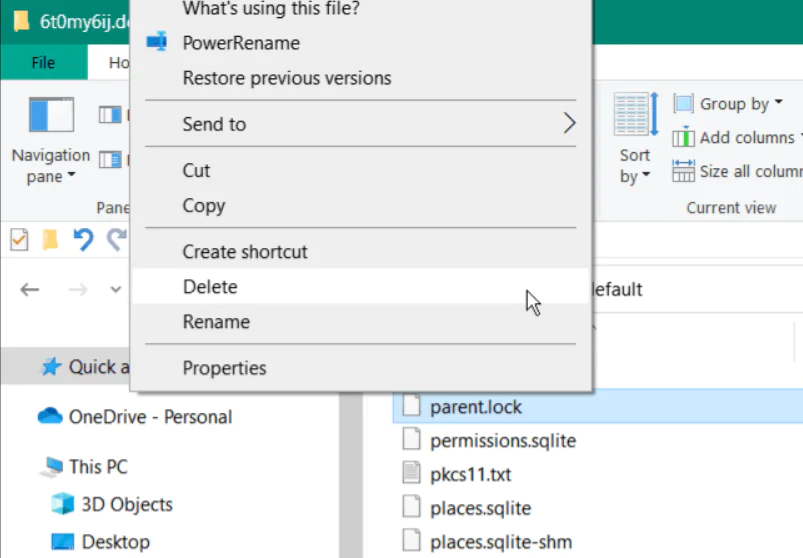
Task: Click the Properties checkmark icon in quick access toolbar
Action: click(x=19, y=240)
